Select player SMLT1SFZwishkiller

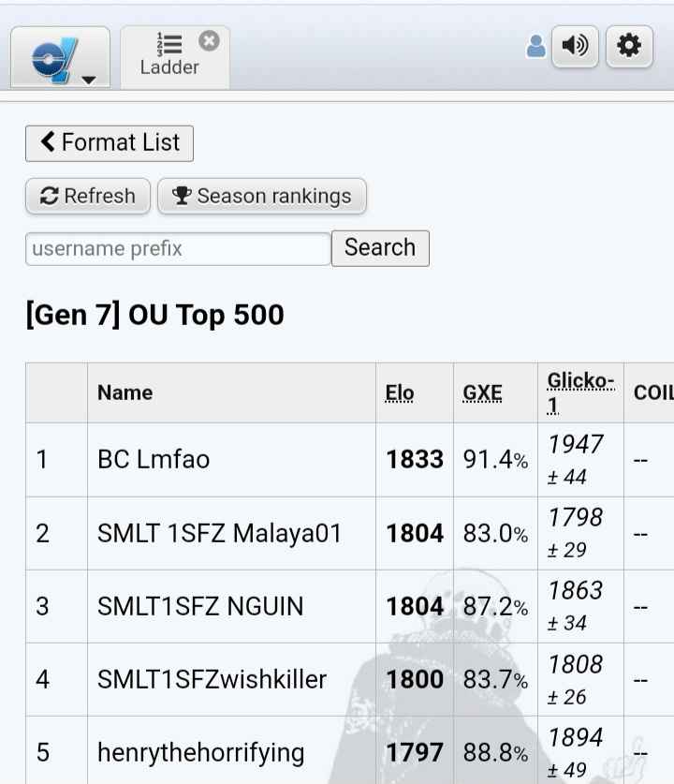(212, 679)
